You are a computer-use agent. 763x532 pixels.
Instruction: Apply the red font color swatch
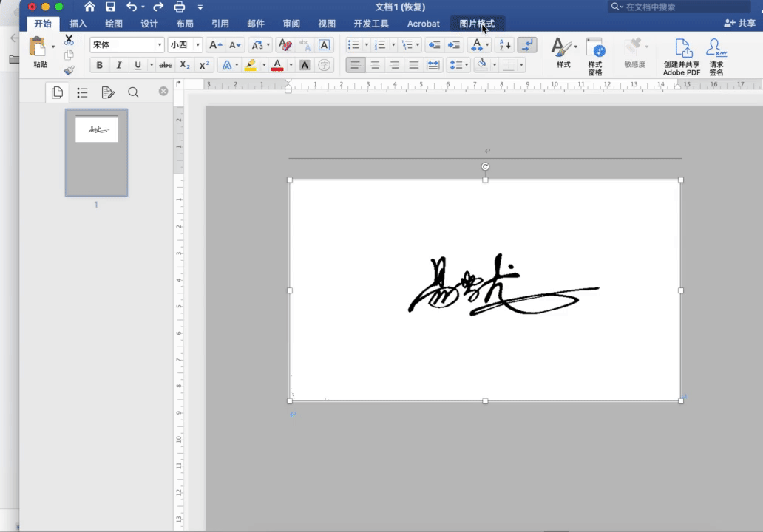pyautogui.click(x=277, y=65)
